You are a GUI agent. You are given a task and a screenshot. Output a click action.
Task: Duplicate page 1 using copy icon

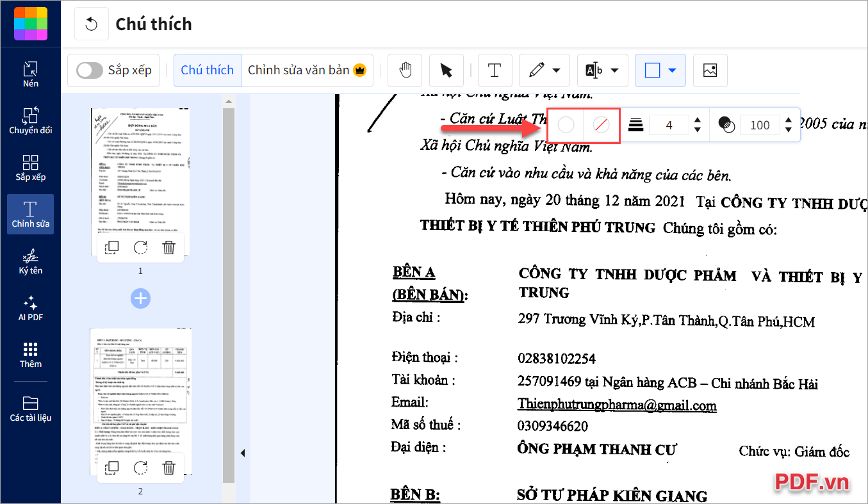pyautogui.click(x=111, y=248)
